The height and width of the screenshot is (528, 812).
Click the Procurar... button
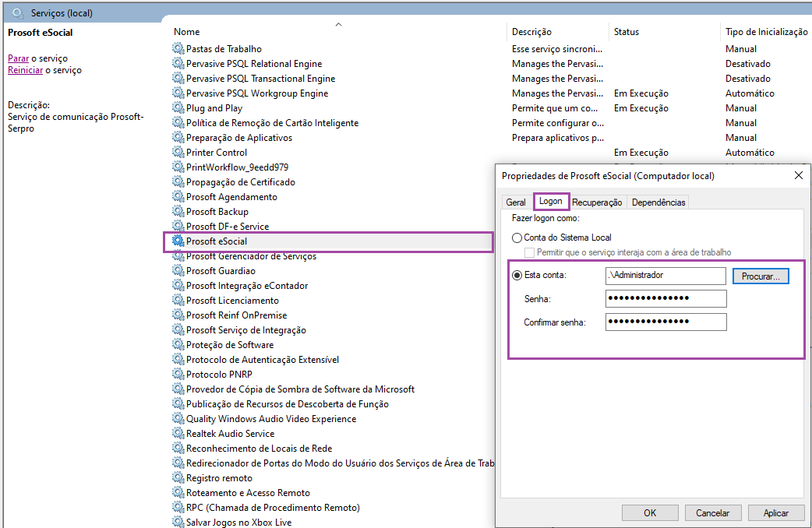pos(761,276)
